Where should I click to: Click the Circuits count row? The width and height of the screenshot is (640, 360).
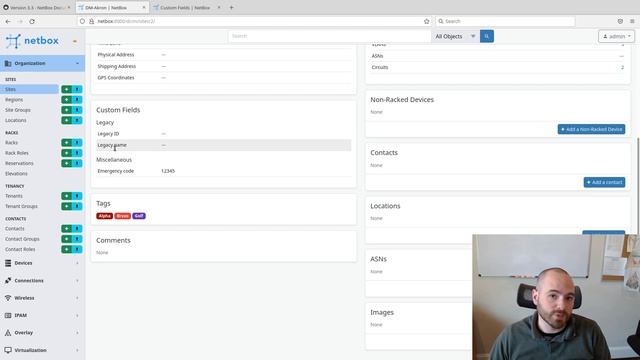pyautogui.click(x=498, y=67)
